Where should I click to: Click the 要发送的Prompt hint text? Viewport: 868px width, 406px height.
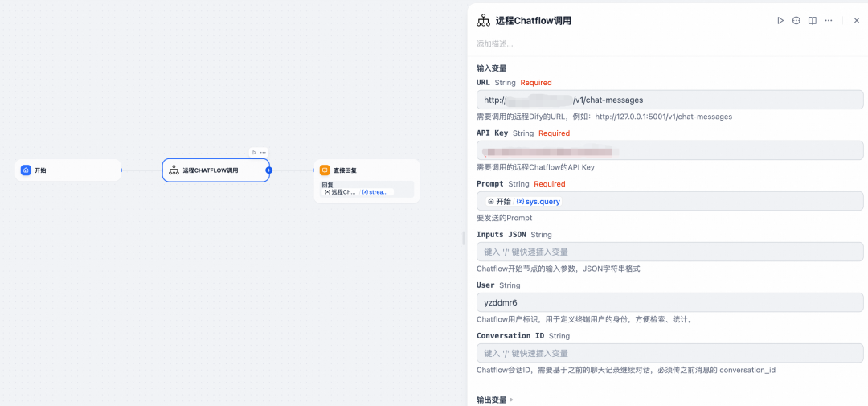click(x=504, y=218)
